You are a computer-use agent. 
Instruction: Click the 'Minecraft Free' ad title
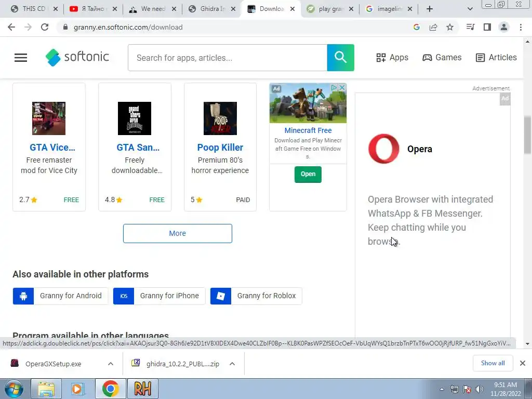(308, 130)
